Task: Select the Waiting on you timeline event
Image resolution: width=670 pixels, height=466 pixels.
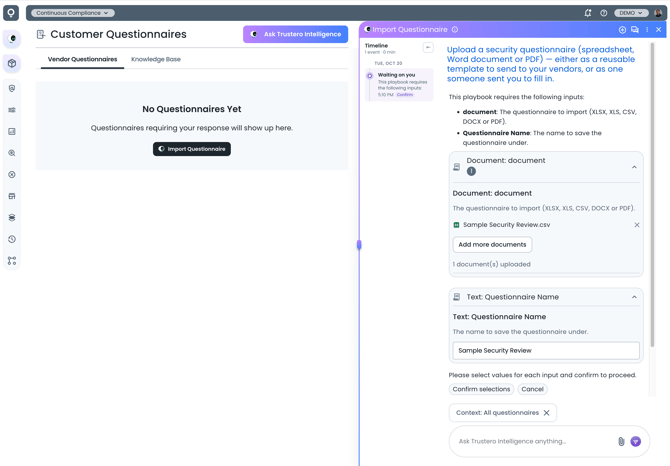Action: coord(399,85)
